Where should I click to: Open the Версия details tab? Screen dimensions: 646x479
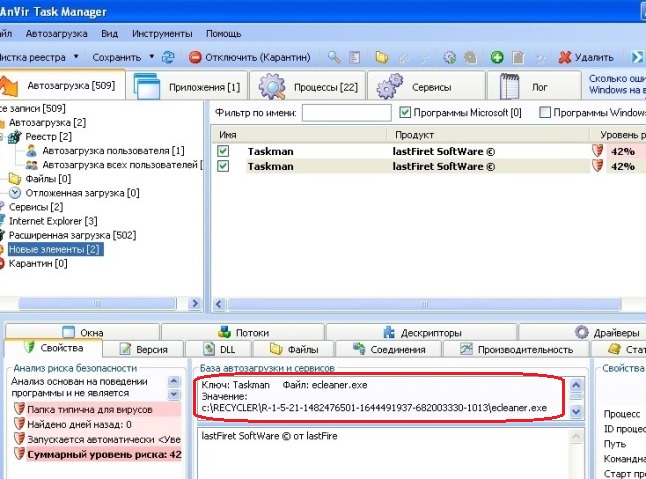coord(143,349)
